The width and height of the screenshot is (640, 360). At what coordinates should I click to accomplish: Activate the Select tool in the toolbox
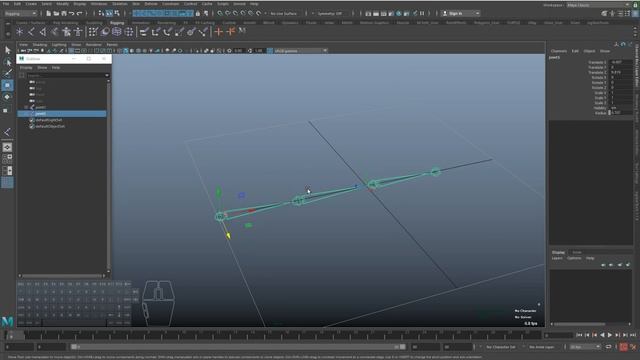tap(7, 50)
